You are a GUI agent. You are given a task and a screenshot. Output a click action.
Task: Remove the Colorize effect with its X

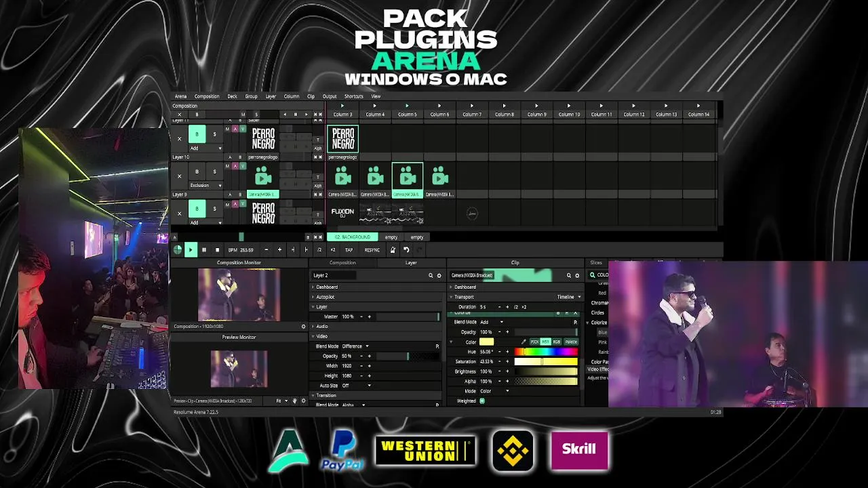(x=576, y=313)
